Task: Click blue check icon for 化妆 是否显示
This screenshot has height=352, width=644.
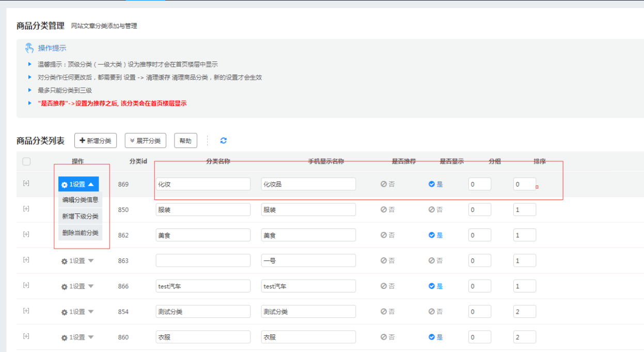Action: pyautogui.click(x=431, y=184)
